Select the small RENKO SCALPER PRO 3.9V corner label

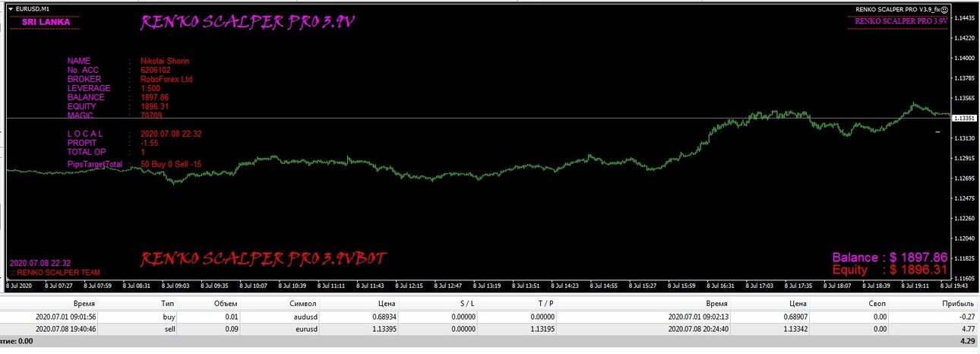coord(901,21)
